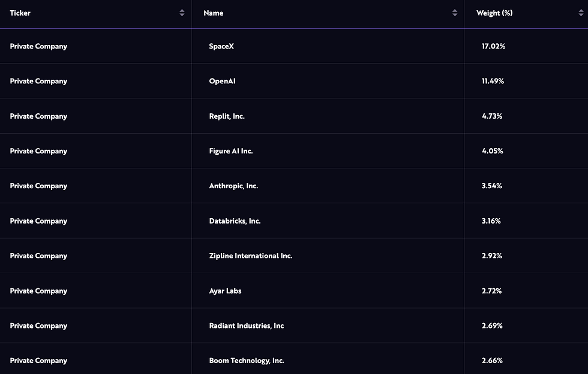Image resolution: width=588 pixels, height=374 pixels.
Task: Click the 17.02% weight value
Action: coord(493,46)
